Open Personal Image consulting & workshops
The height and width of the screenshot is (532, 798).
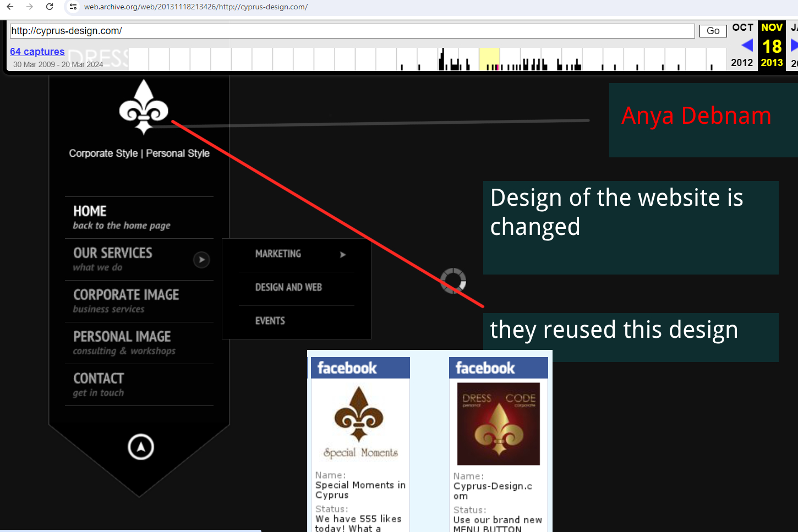124,343
